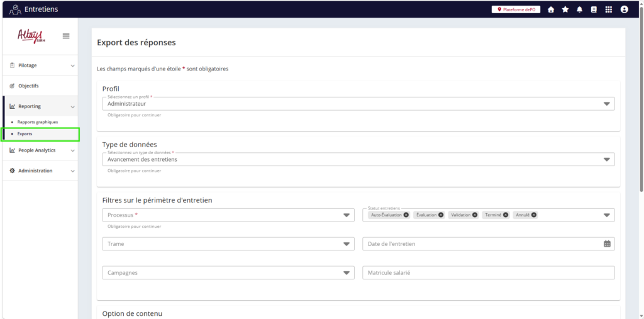Remove the Auto-Évaluation status chip
644x319 pixels.
[406, 215]
